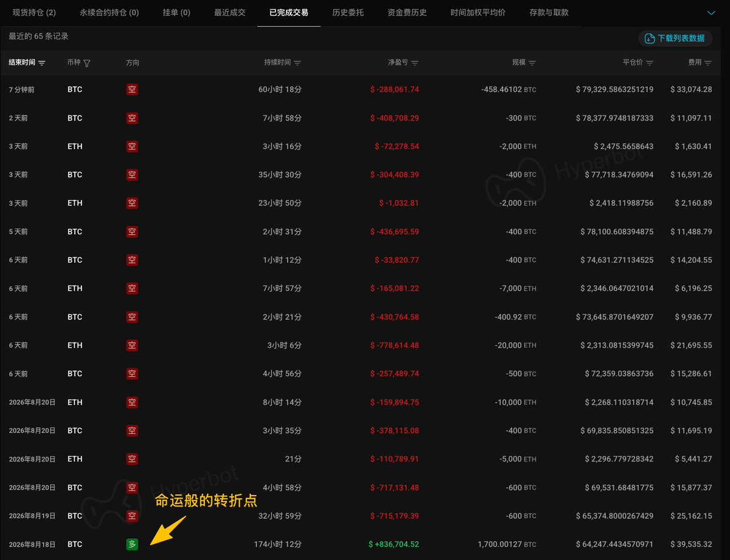Click the close price $ 2,475.5658643
The image size is (730, 560).
point(624,147)
